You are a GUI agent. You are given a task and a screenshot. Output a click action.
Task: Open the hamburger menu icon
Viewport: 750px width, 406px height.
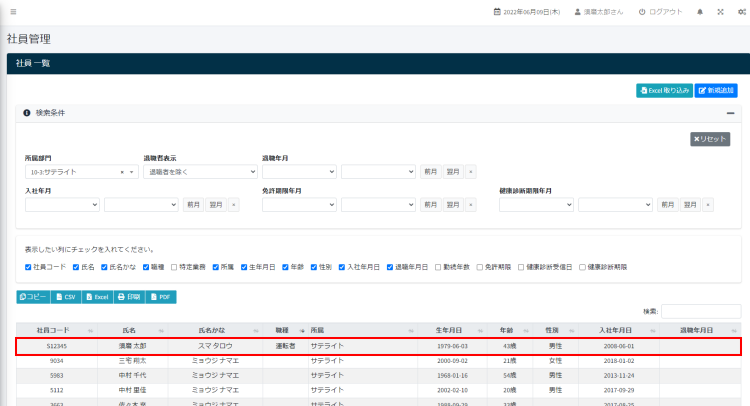coord(12,12)
